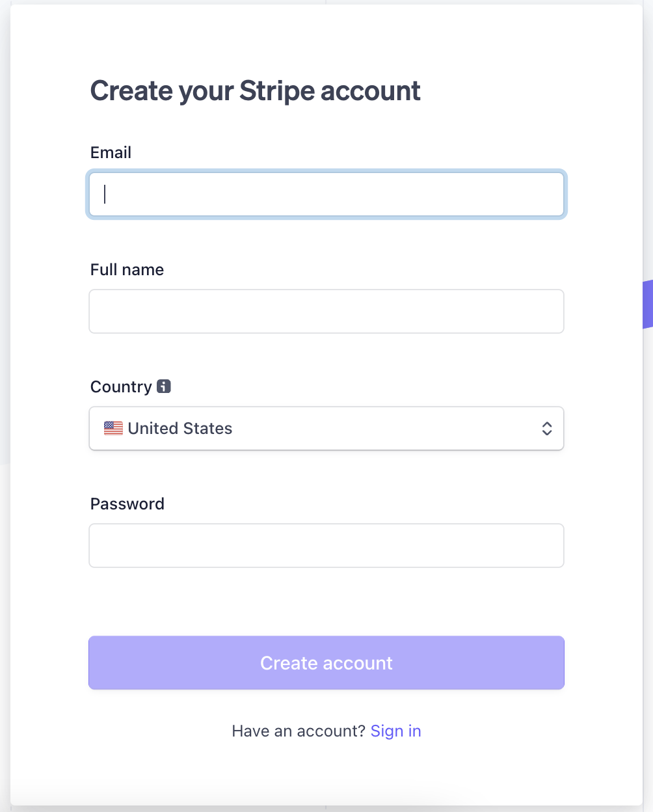The image size is (653, 812).
Task: Click the Have an account? text
Action: [299, 731]
